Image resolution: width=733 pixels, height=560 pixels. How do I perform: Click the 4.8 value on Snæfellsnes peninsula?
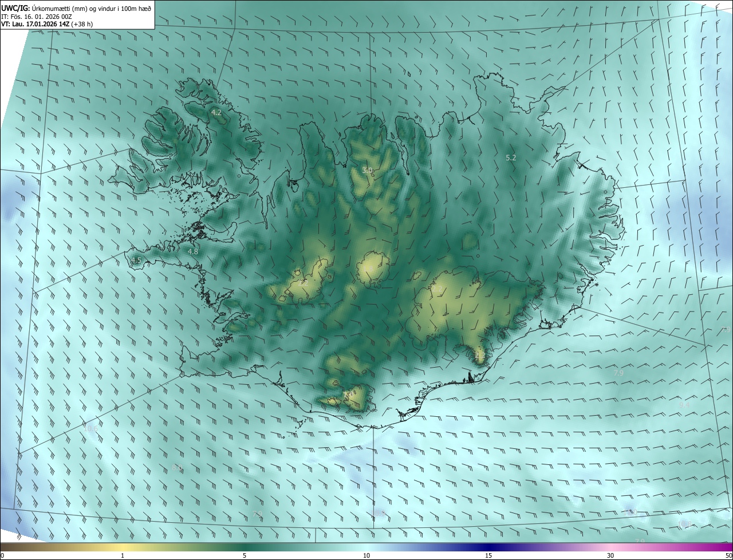[193, 251]
